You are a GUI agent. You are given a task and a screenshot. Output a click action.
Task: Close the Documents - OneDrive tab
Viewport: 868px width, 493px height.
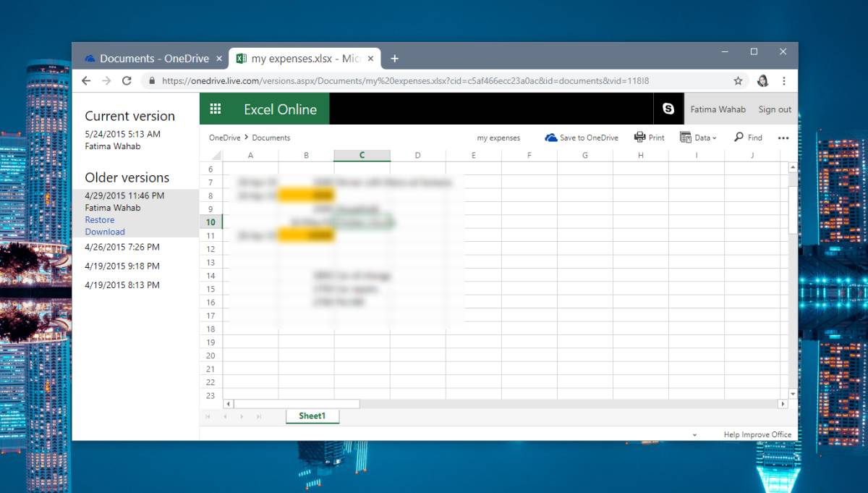[219, 59]
